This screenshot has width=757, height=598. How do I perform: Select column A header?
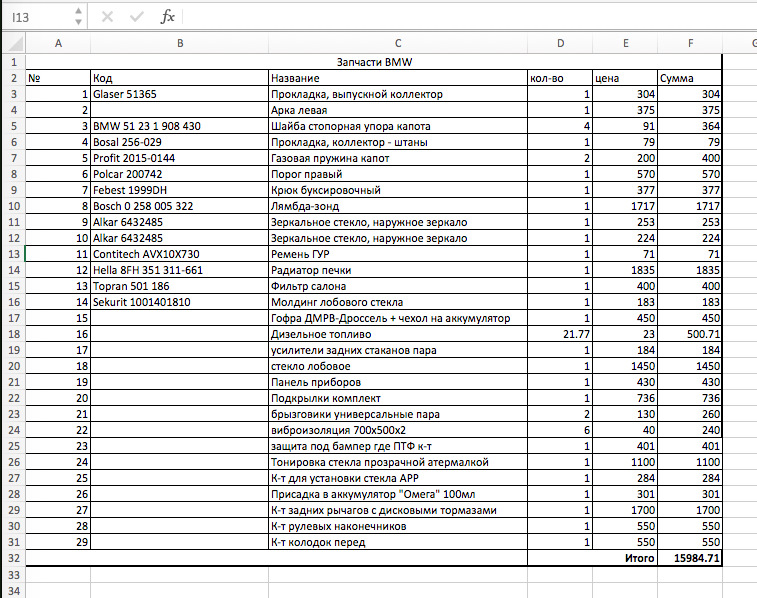(58, 43)
